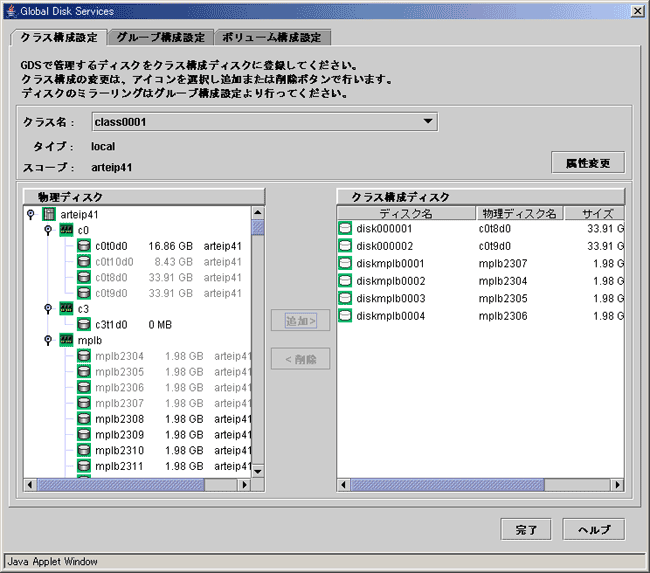Collapse the c3 controller node
The image size is (650, 573).
point(48,309)
